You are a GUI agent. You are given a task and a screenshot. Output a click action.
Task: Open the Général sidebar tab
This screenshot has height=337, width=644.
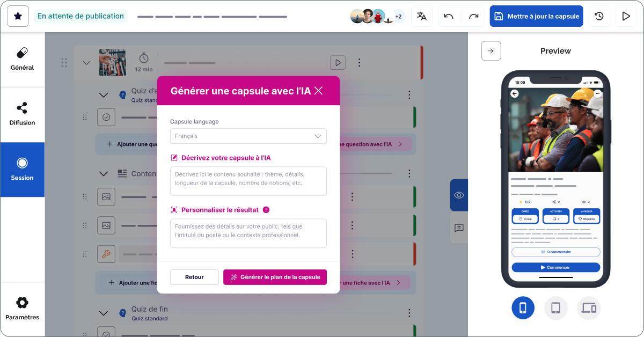click(22, 60)
